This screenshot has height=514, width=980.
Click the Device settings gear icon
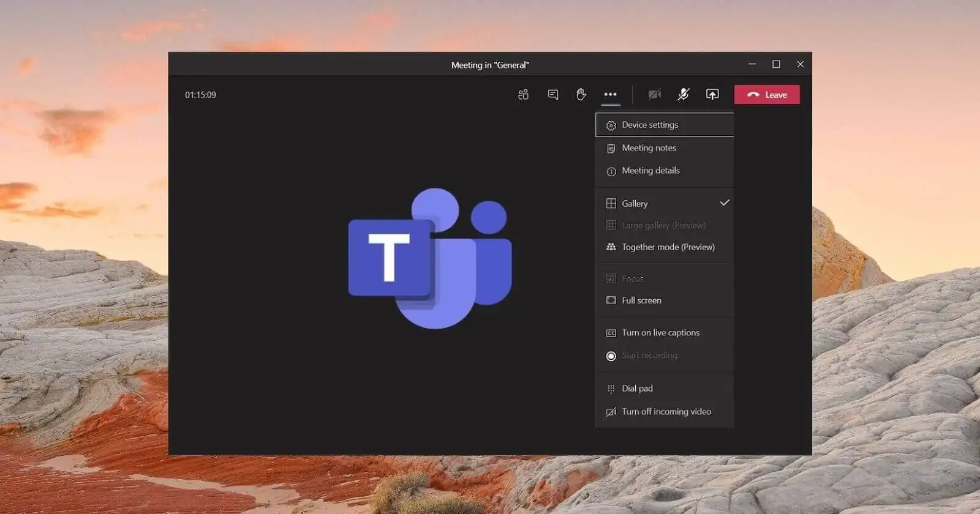click(611, 125)
